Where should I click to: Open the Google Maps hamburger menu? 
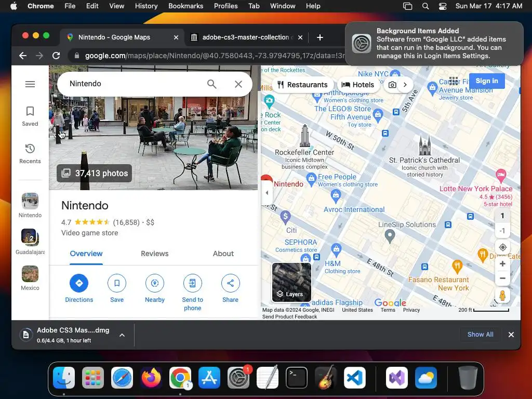(30, 84)
